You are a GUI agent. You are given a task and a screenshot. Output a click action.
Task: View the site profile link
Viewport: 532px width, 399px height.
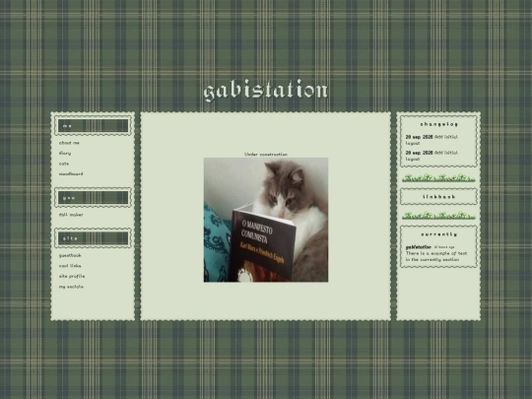tap(72, 276)
